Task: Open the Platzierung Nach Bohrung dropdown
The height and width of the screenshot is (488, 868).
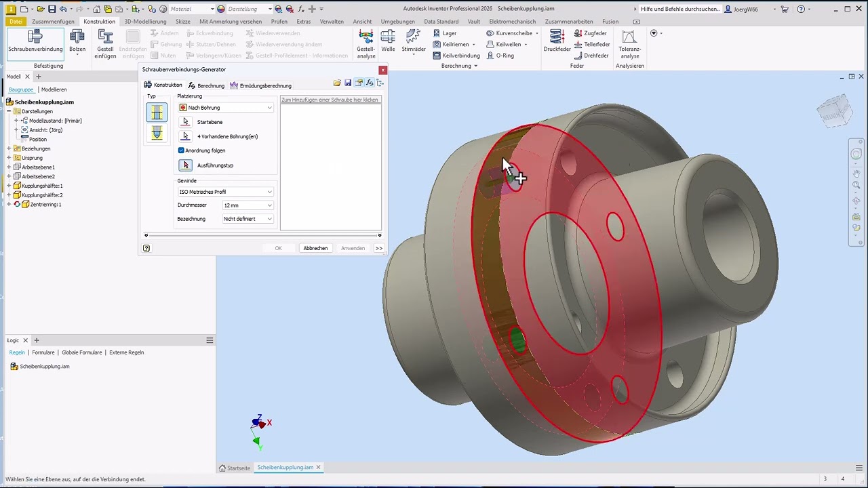Action: (x=226, y=108)
